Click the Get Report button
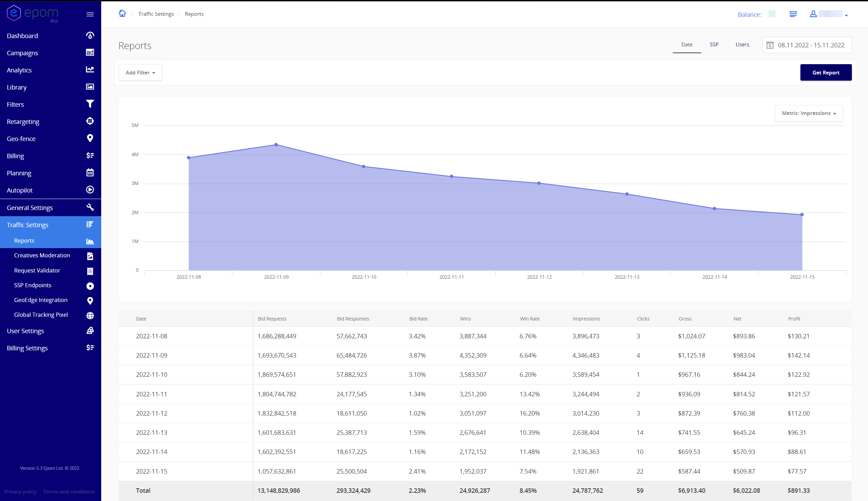Viewport: 868px width, 501px height. click(x=825, y=73)
